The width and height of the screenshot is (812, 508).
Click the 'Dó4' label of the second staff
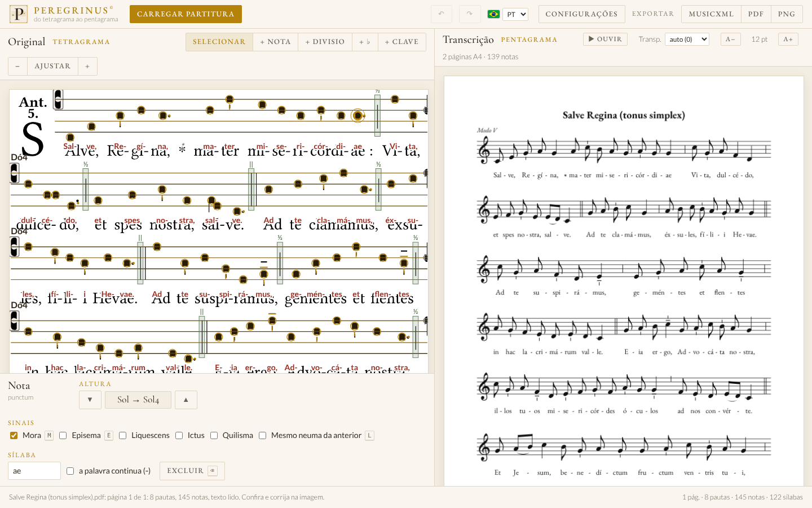click(19, 157)
